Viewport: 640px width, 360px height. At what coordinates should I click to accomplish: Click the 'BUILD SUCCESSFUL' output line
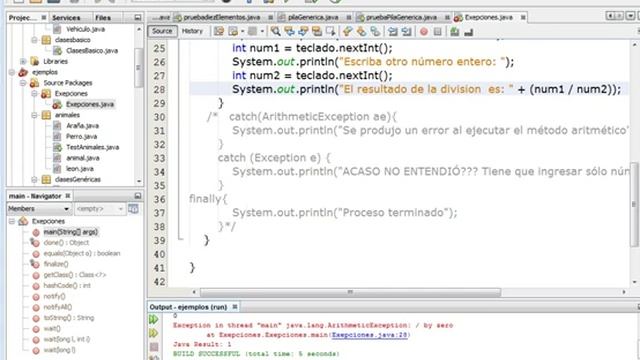pos(256,354)
